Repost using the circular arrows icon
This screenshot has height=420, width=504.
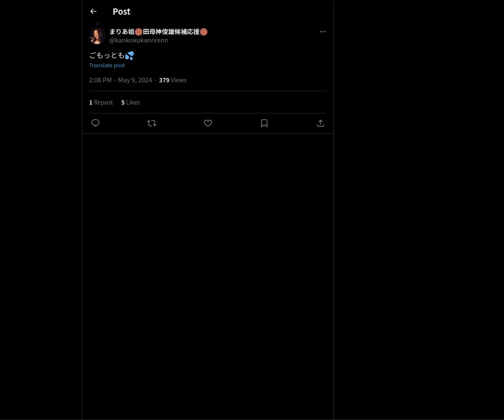pos(152,123)
